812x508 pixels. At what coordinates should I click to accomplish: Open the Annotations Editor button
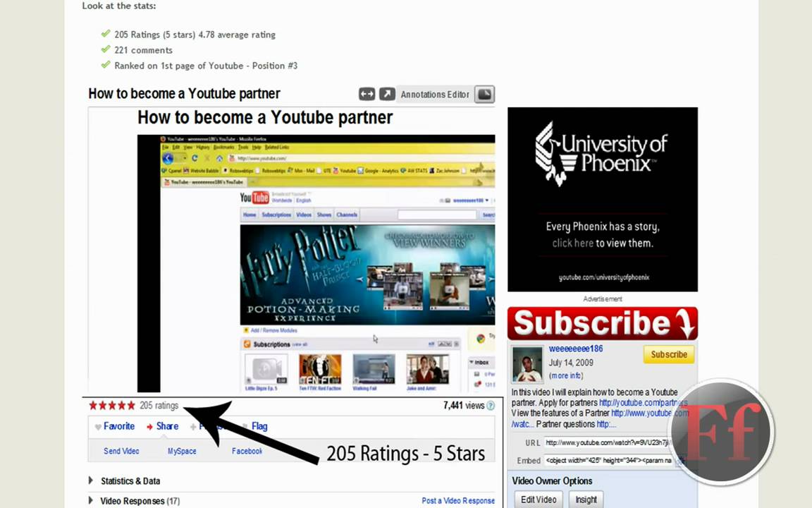(x=435, y=95)
